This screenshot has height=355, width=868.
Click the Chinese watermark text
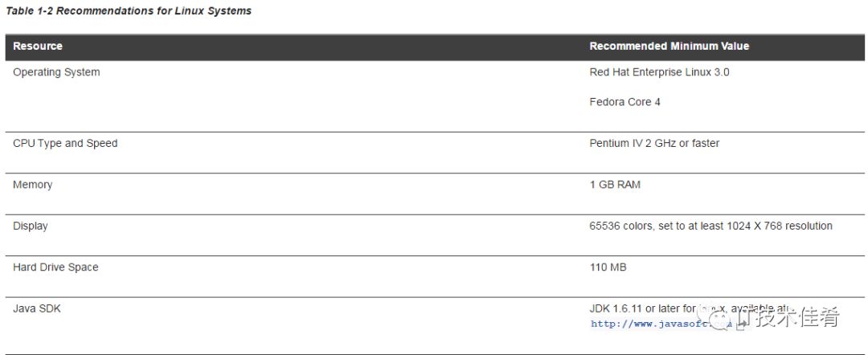[792, 317]
